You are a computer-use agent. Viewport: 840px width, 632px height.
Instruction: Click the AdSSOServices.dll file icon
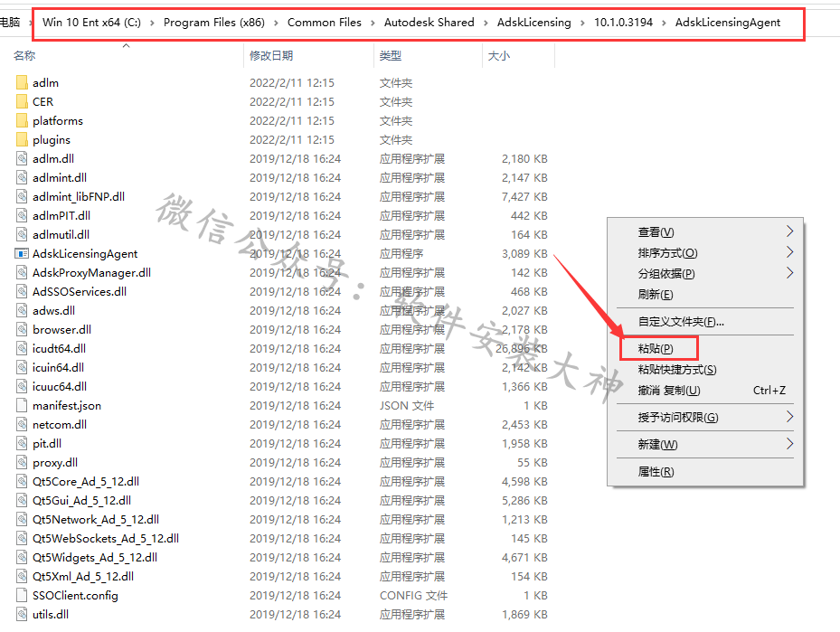click(x=22, y=292)
